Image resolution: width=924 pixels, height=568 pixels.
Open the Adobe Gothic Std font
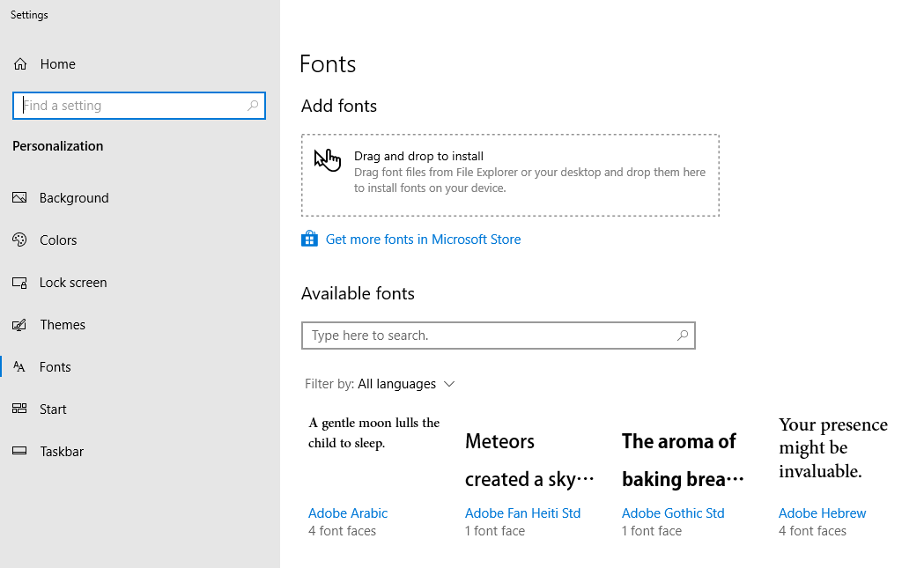[x=673, y=513]
